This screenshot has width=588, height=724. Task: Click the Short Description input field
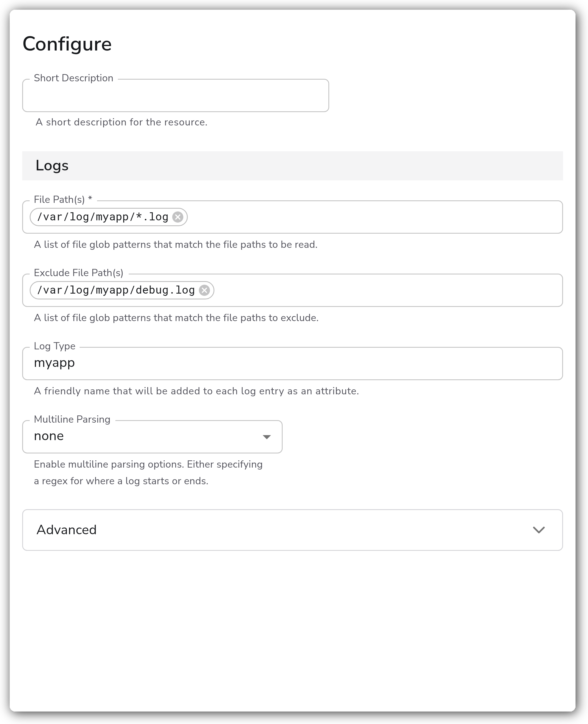(176, 95)
